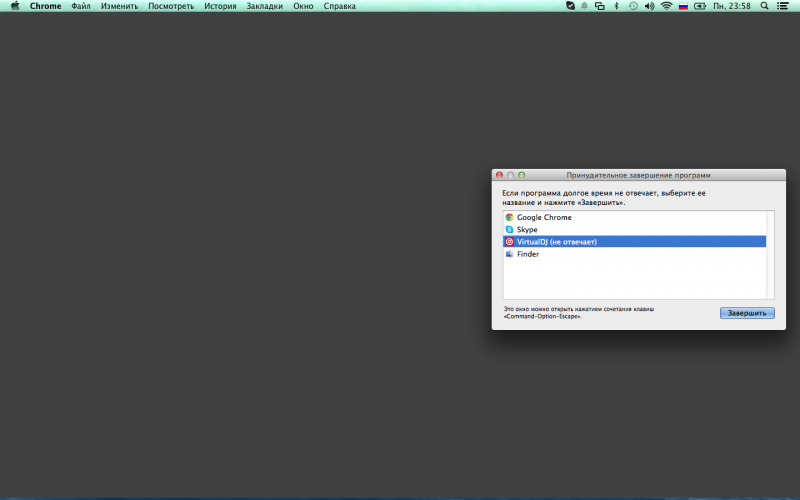Select Google Chrome in the force quit list
The width and height of the screenshot is (800, 500).
[x=635, y=217]
